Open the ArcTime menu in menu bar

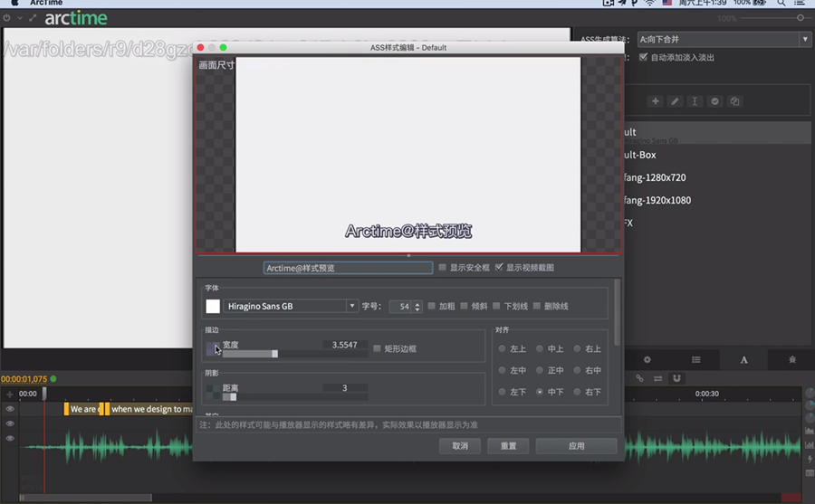point(46,4)
